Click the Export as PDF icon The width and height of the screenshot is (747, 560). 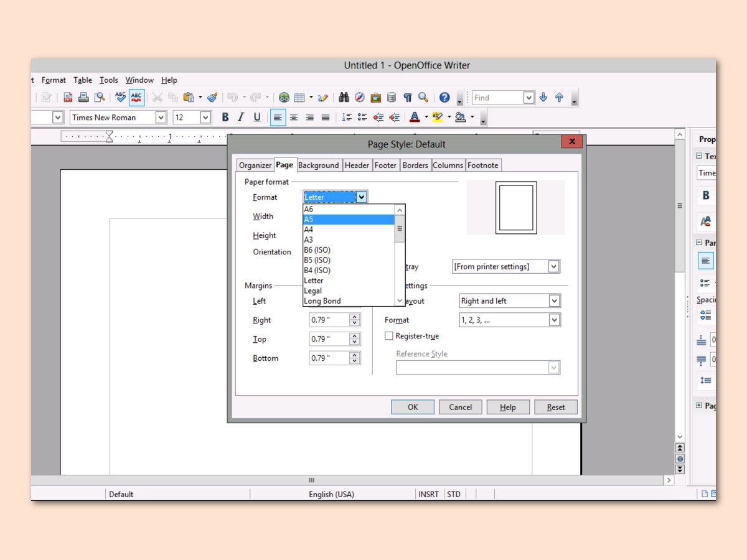click(x=67, y=97)
